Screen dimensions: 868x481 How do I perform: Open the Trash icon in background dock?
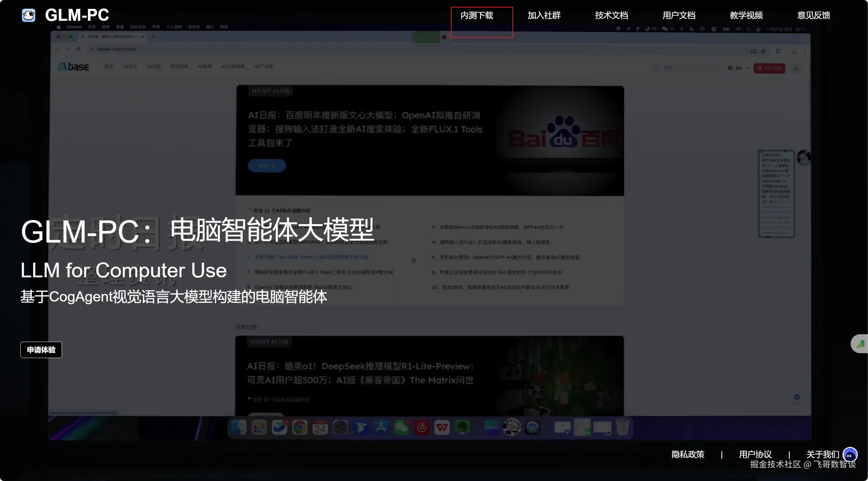pyautogui.click(x=622, y=427)
